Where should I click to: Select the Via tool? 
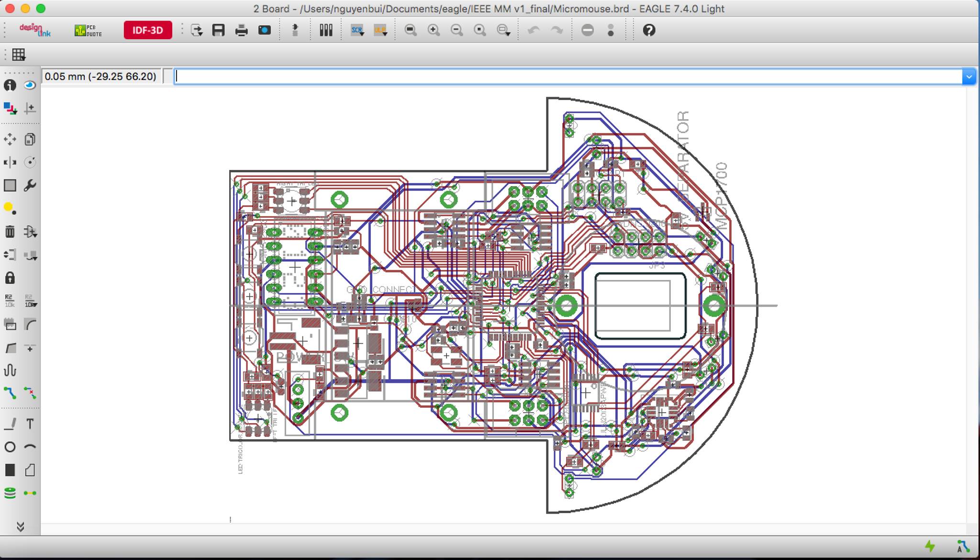[10, 493]
